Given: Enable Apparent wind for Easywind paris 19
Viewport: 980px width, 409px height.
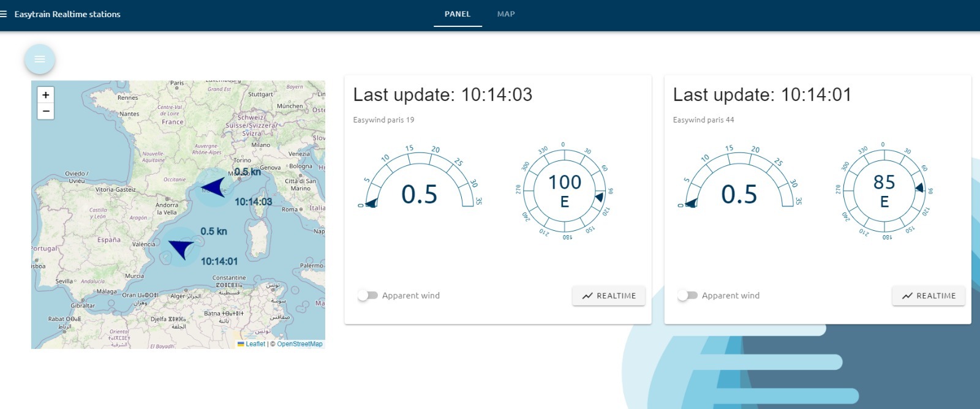Looking at the screenshot, I should [368, 296].
